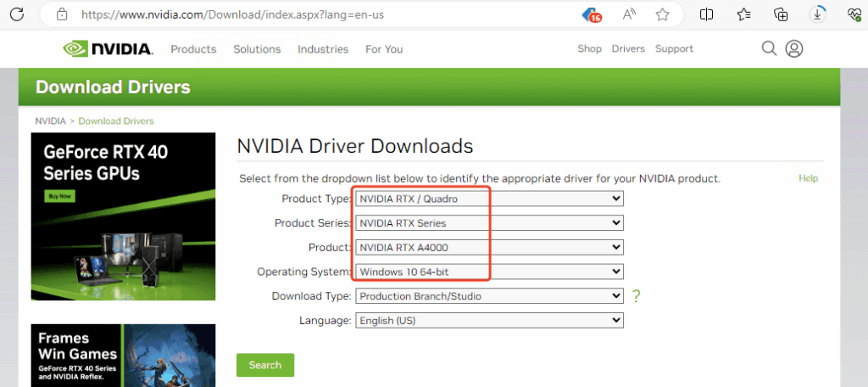
Task: Expand the Product Series dropdown
Action: click(x=489, y=223)
